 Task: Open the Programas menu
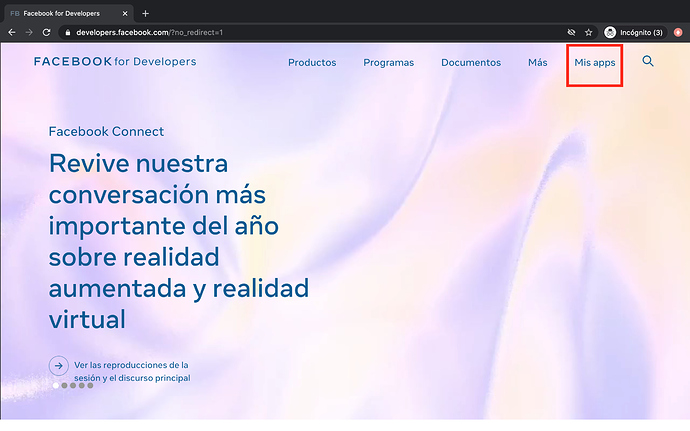389,63
